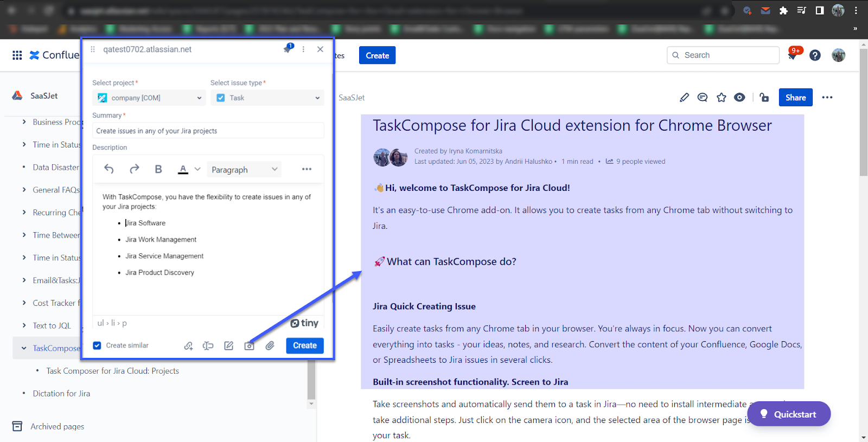This screenshot has height=442, width=868.
Task: Open page restrictions lock icon
Action: (764, 98)
